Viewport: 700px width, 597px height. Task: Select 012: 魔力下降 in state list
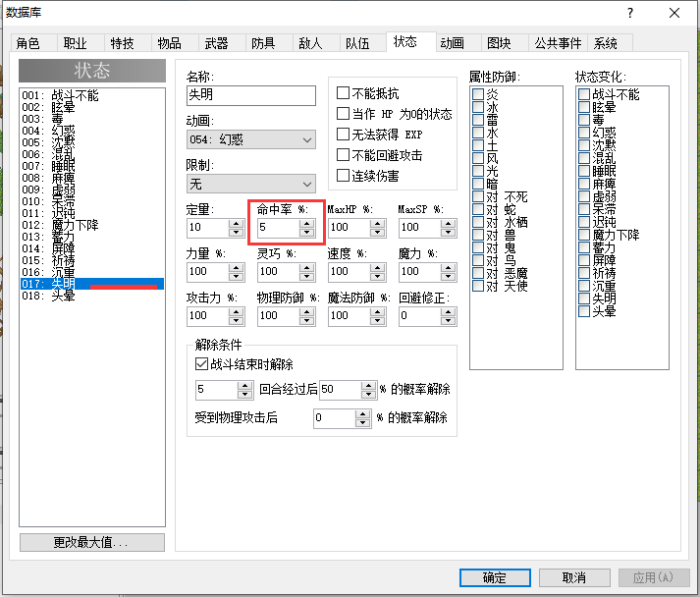point(92,225)
